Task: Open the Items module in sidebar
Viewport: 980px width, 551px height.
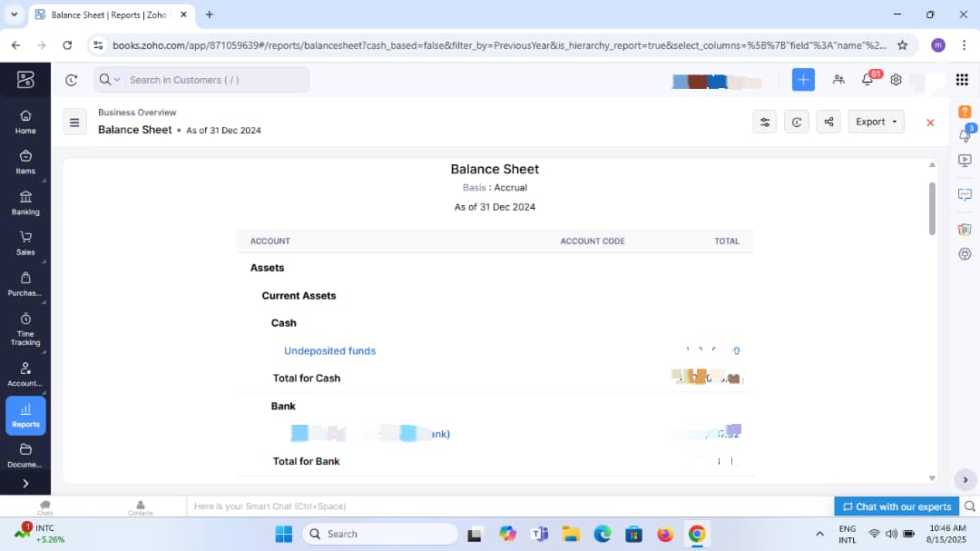Action: 25,162
